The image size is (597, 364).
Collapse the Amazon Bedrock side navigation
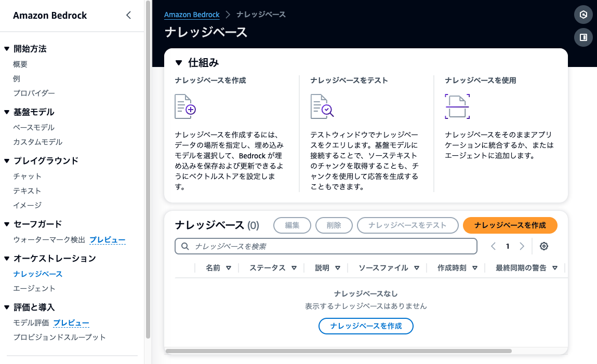click(x=129, y=15)
